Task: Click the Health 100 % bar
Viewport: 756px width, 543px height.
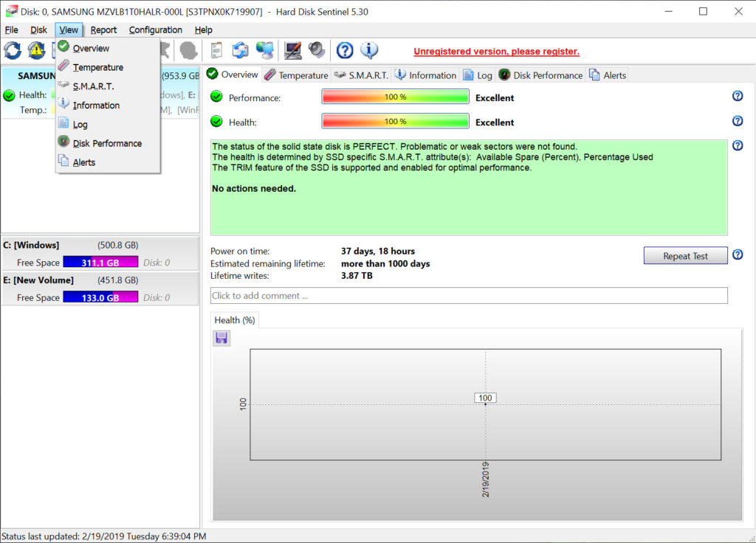Action: click(x=395, y=122)
